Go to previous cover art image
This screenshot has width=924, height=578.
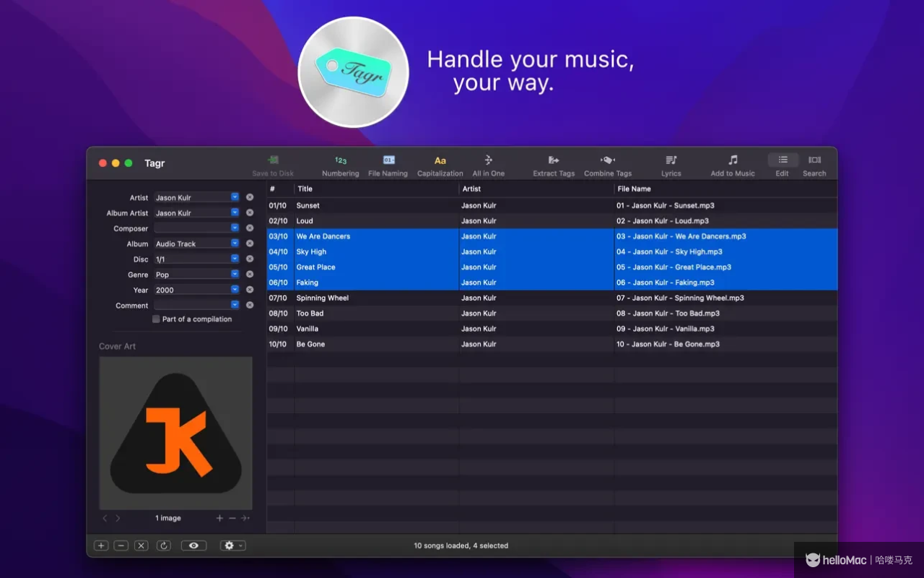[x=105, y=518]
